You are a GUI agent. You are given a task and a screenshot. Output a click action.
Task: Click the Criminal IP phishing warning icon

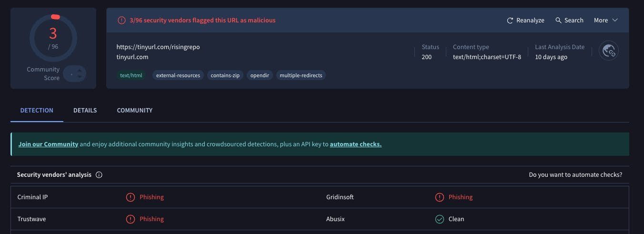(130, 197)
